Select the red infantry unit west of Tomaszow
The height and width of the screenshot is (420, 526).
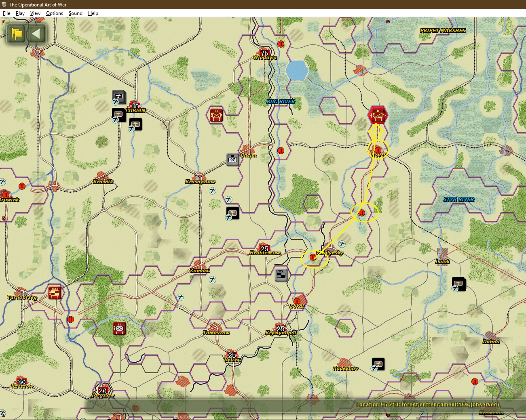point(119,329)
